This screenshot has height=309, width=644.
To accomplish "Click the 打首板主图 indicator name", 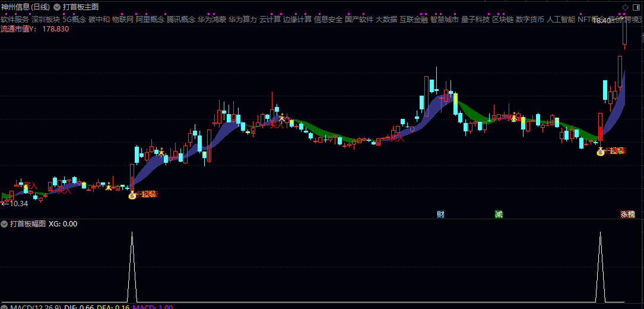I will 81,7.
